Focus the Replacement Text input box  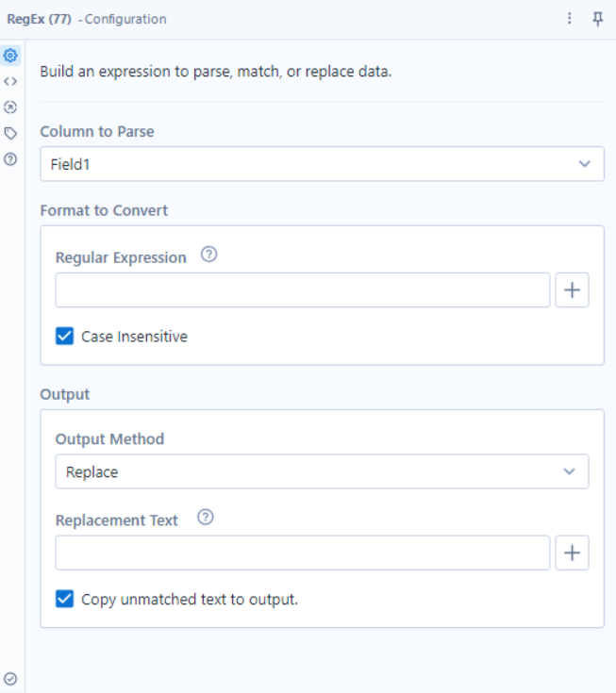(302, 553)
